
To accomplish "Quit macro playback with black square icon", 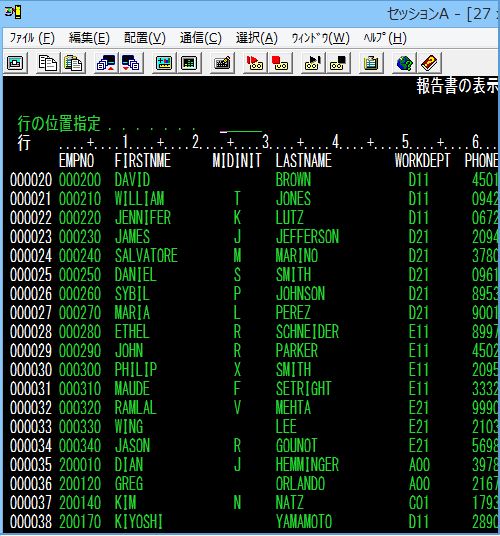I will pos(338,63).
